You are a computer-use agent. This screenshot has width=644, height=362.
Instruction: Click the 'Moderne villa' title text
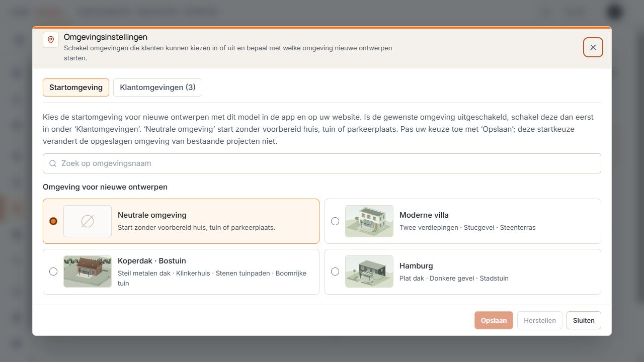[x=424, y=215]
